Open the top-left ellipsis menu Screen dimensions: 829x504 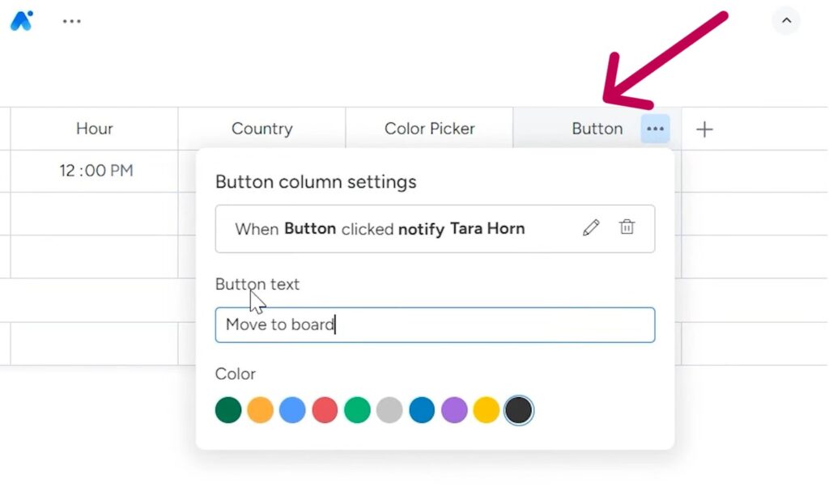tap(72, 22)
